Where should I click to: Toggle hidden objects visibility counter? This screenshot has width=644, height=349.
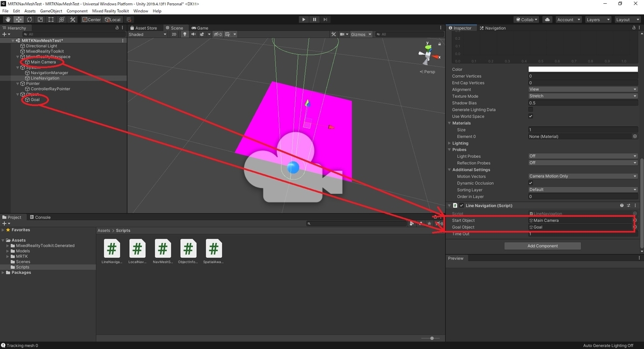click(218, 34)
